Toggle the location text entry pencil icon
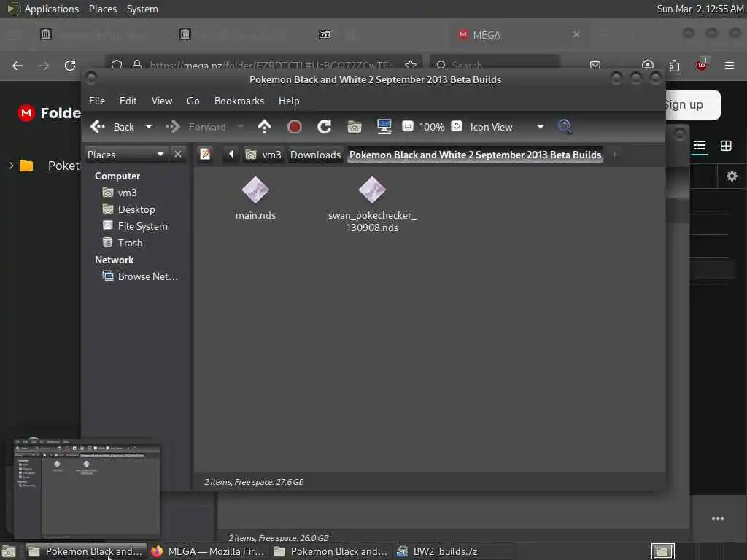The image size is (747, 560). (x=205, y=155)
